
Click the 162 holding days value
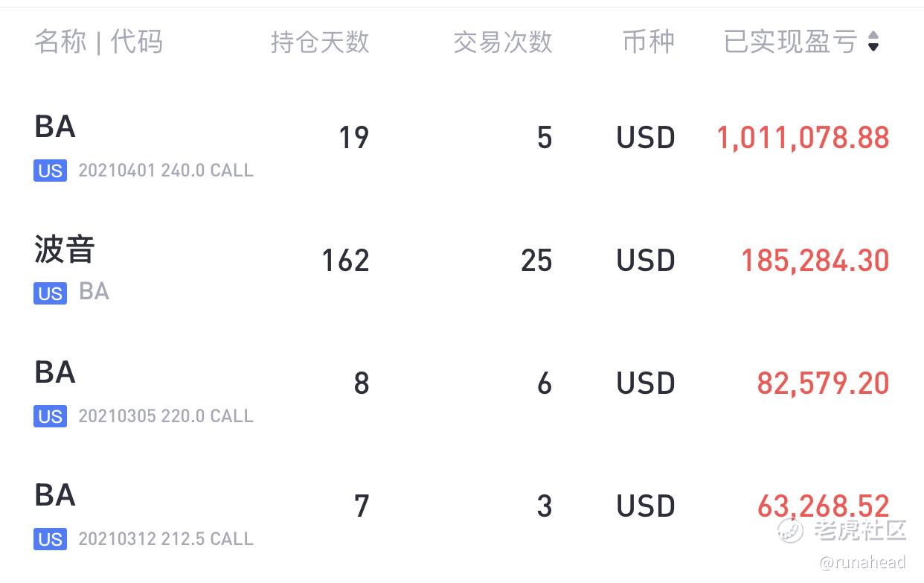[345, 261]
